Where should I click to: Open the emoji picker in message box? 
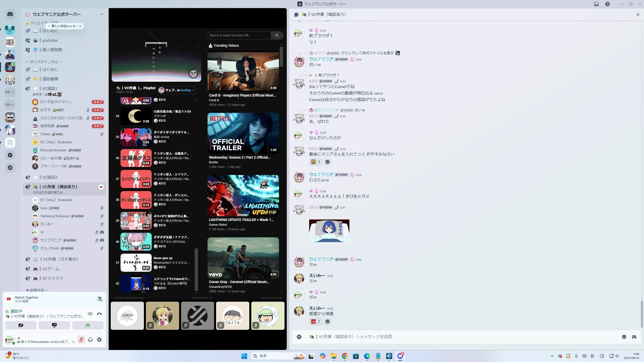coord(624,337)
